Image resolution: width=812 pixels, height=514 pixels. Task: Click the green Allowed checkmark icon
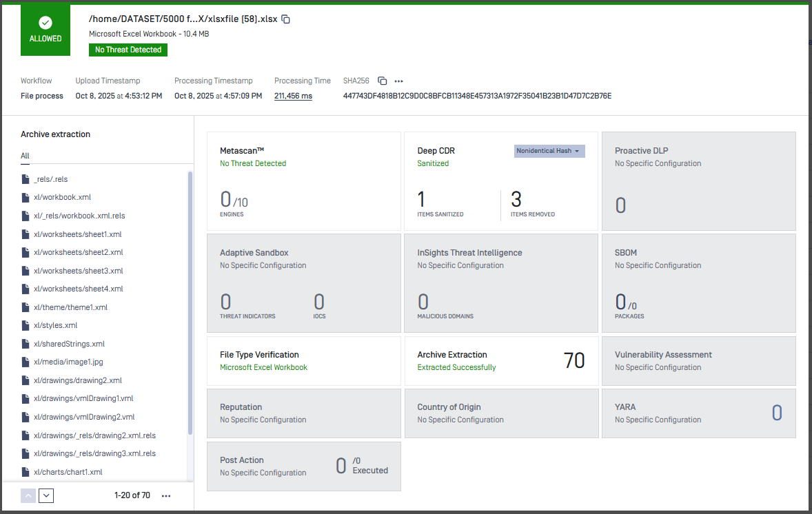(45, 23)
